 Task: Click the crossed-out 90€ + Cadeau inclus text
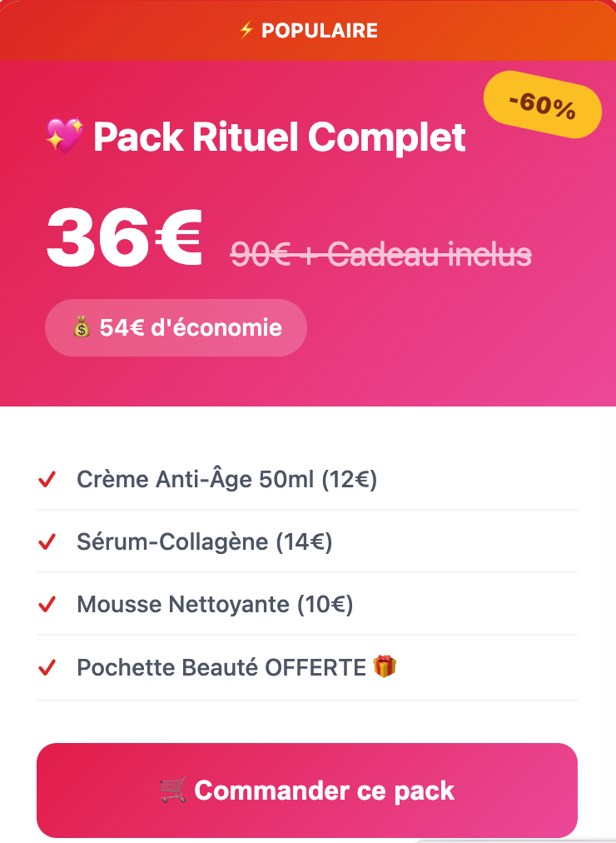[380, 254]
